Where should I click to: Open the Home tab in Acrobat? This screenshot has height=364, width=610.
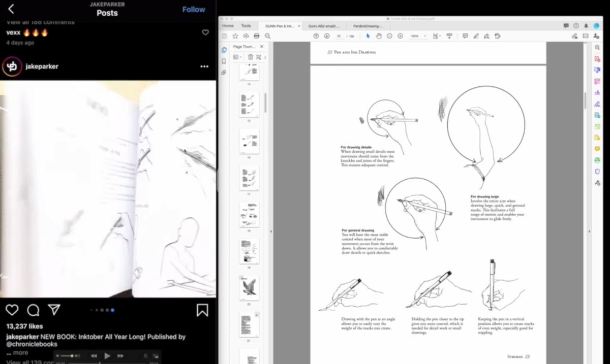228,25
